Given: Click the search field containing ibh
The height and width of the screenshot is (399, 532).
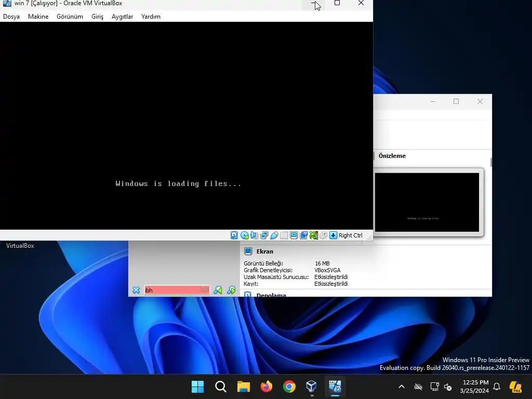Looking at the screenshot, I should tap(177, 290).
